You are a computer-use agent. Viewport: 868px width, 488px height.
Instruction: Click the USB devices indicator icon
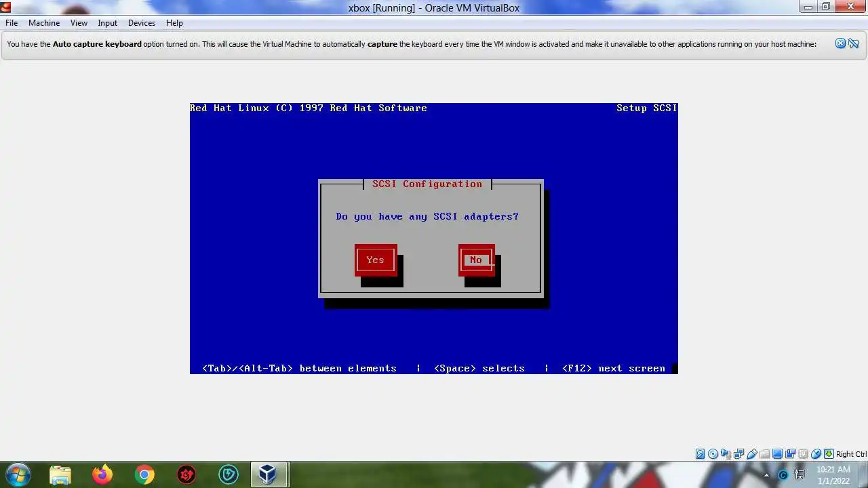click(751, 454)
